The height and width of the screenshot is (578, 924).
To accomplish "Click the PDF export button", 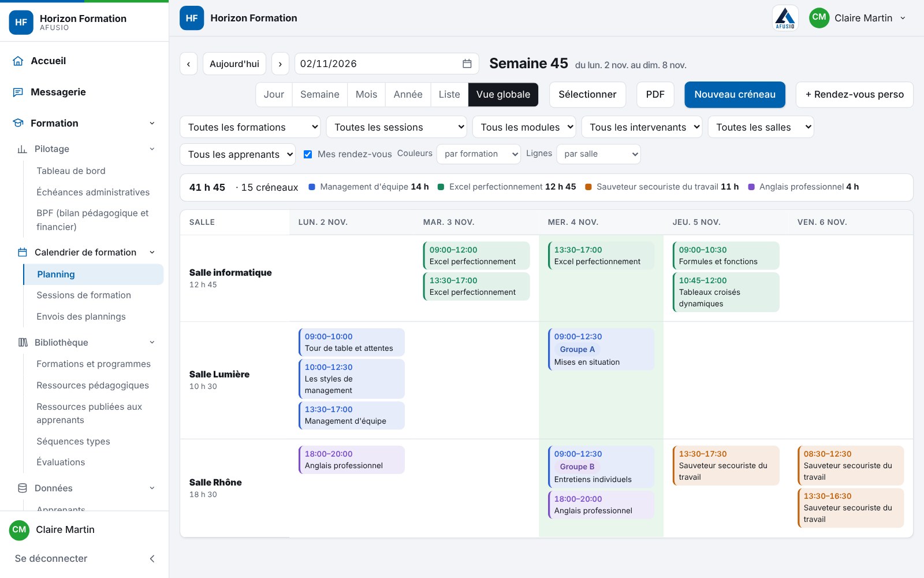I will (655, 94).
